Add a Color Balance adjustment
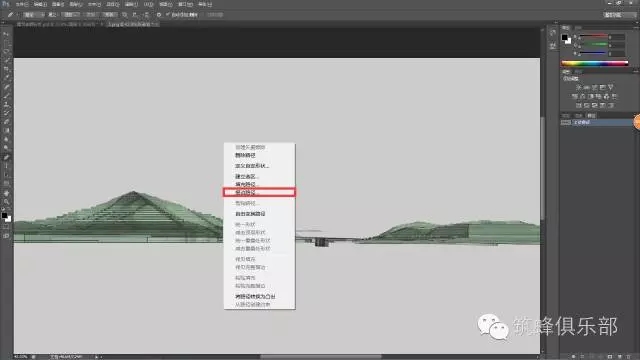Screen dimensions: 640x360 (582, 96)
